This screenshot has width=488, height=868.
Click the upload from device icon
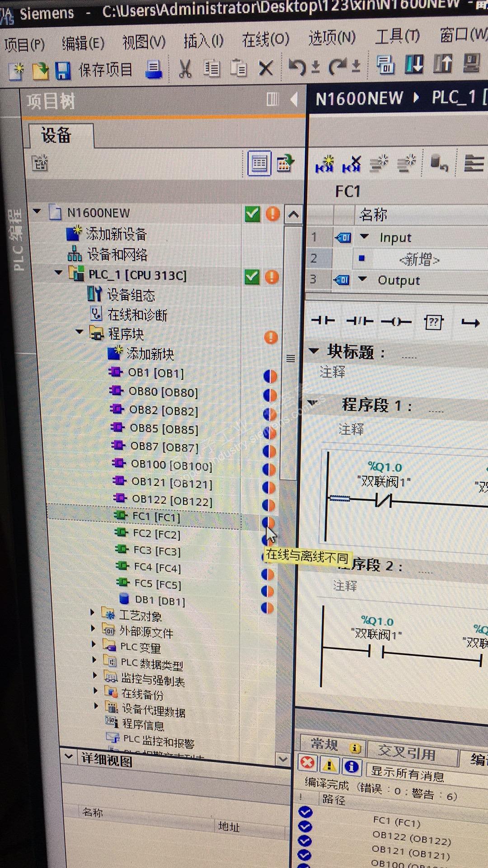click(x=443, y=63)
